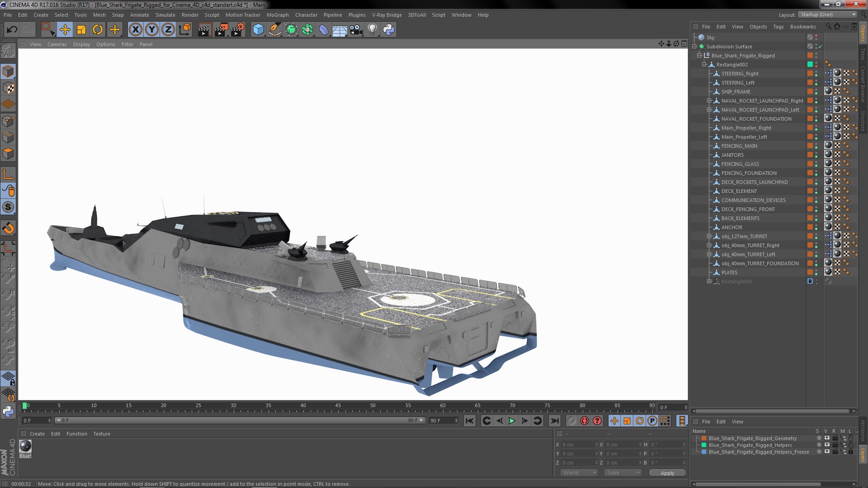This screenshot has height=488, width=868.
Task: Open the Light object icon
Action: point(372,30)
